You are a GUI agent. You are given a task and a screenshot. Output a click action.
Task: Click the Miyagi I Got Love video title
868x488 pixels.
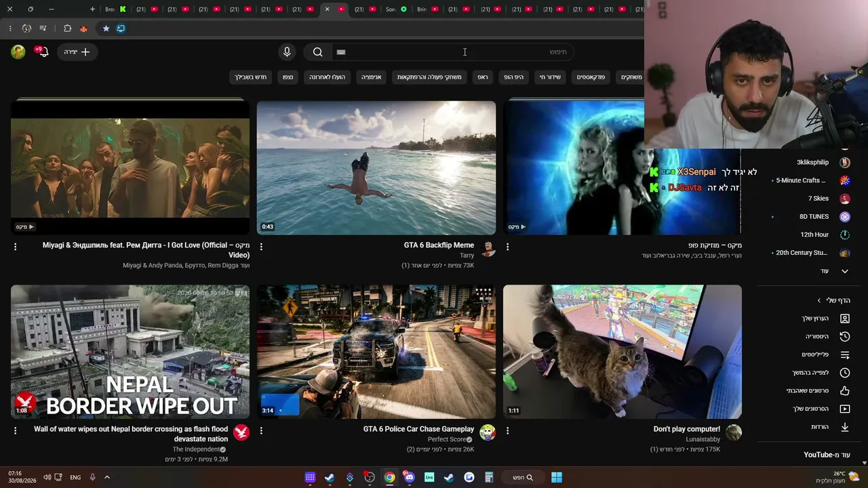146,250
